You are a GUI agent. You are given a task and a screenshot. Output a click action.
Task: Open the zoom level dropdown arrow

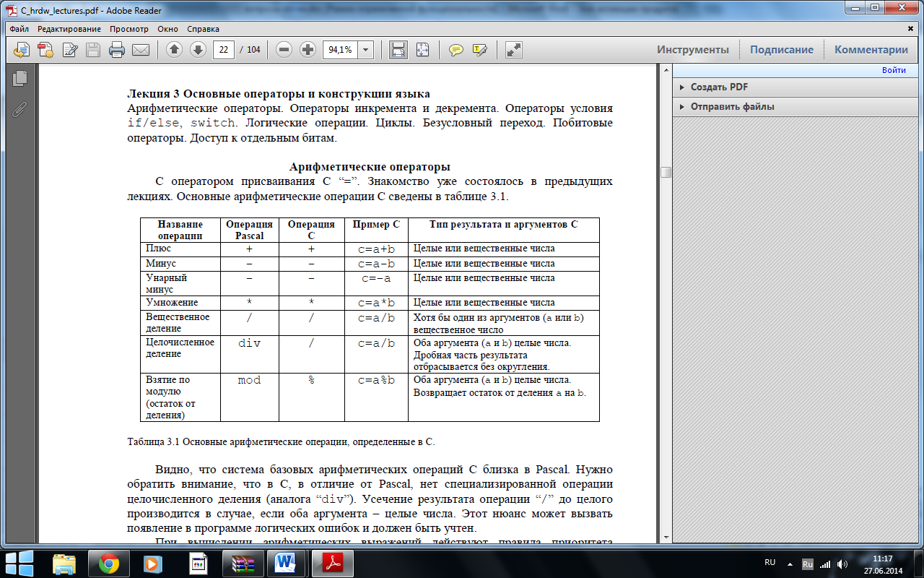(x=366, y=50)
